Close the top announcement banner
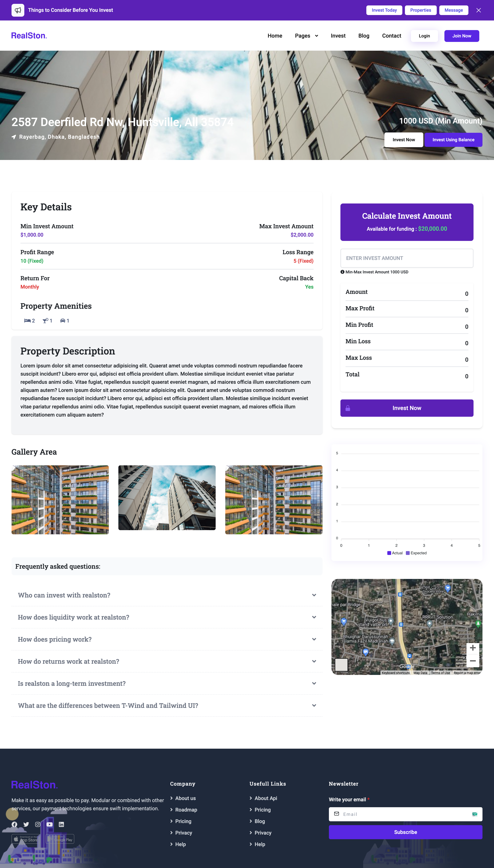 click(478, 10)
